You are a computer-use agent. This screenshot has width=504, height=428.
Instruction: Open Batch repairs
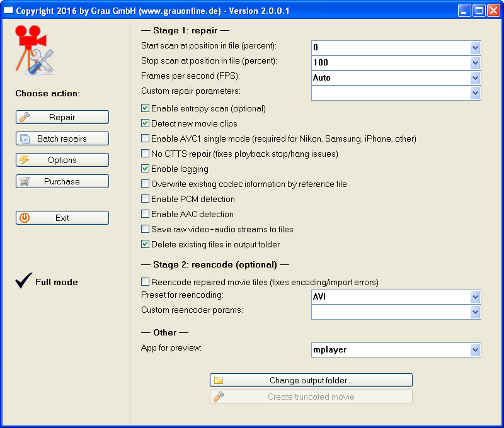[62, 138]
